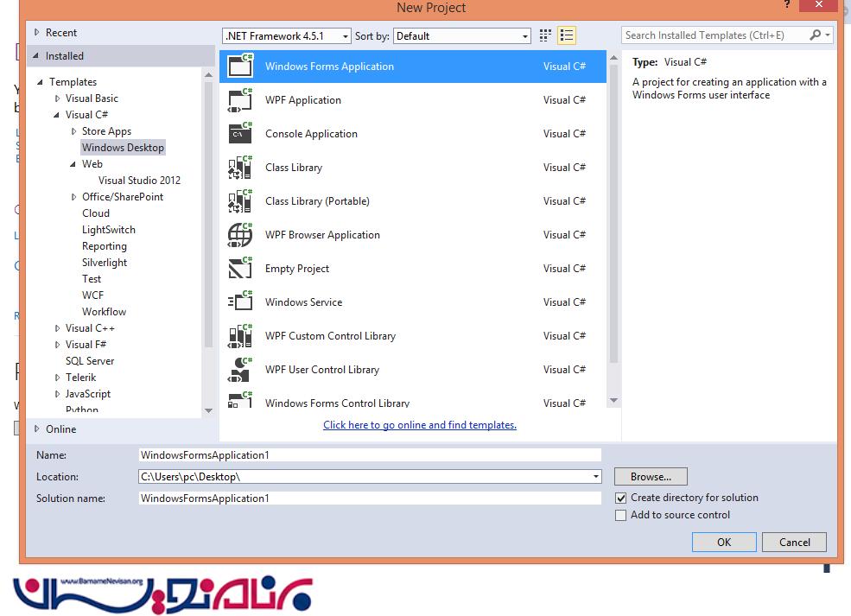Expand the Store Apps node

click(x=73, y=131)
